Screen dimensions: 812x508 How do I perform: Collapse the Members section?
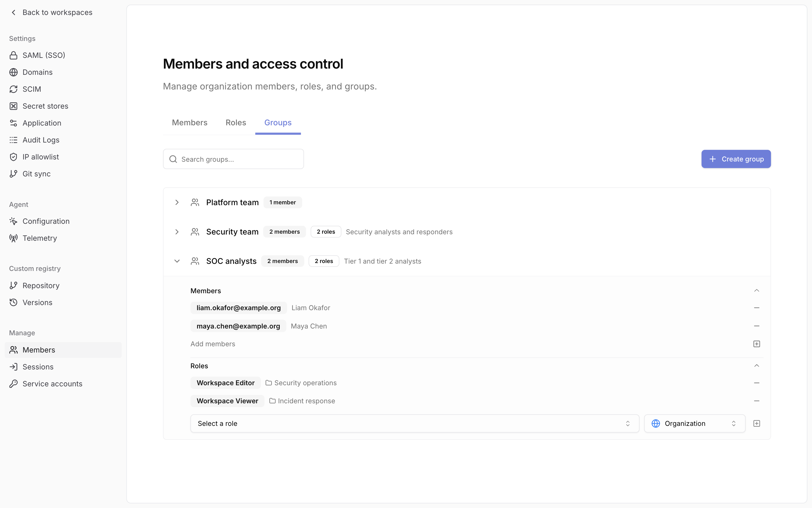pyautogui.click(x=756, y=291)
